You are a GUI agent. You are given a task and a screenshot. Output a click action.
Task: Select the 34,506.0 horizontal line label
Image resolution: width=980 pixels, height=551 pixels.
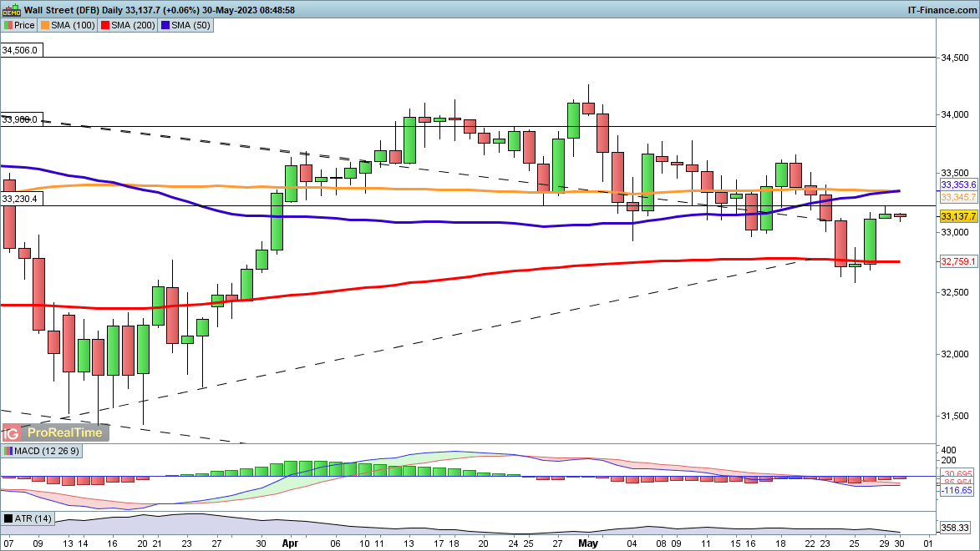tap(22, 51)
